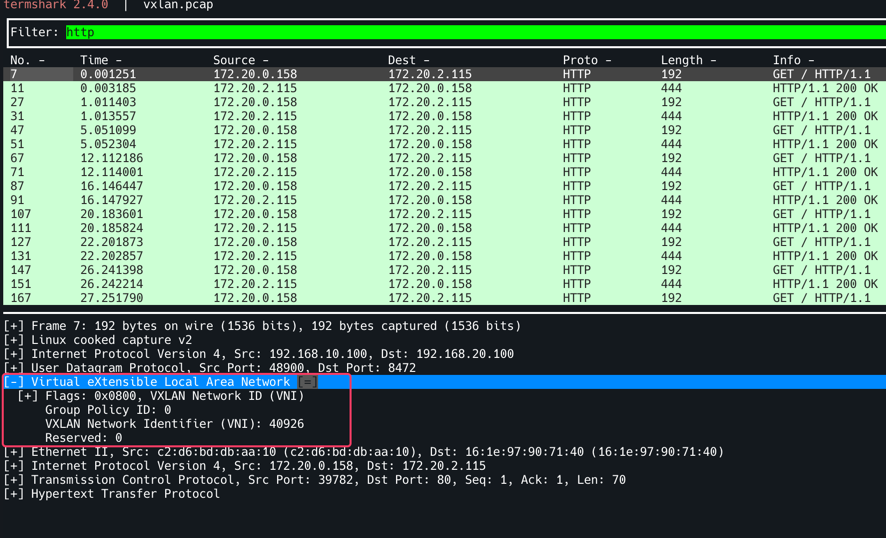Expand the Flags 0x0800 VXLAN entry
The image size is (886, 538).
(28, 396)
